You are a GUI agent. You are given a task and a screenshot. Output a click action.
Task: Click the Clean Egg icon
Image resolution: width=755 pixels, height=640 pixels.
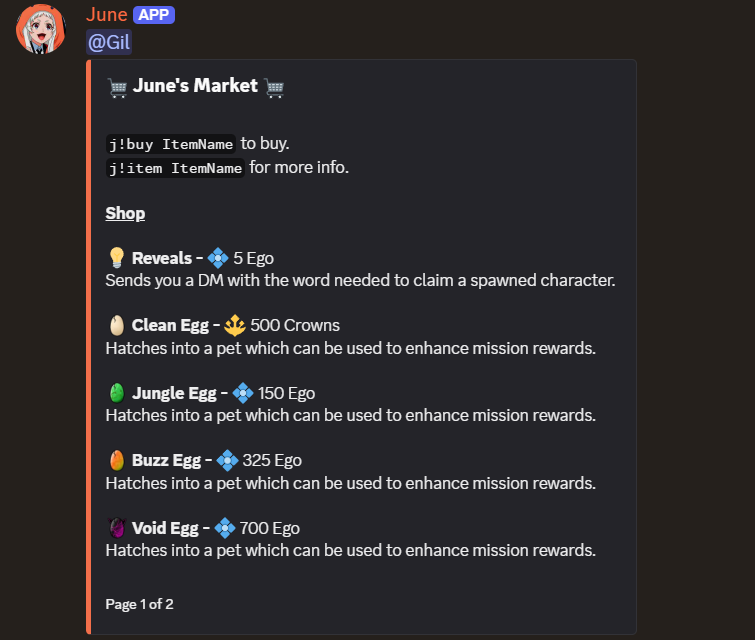[116, 326]
